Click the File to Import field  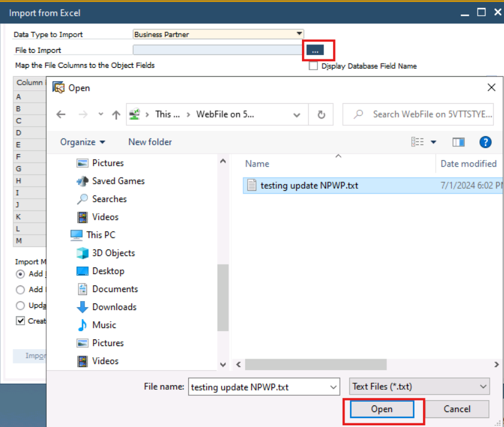[x=218, y=50]
